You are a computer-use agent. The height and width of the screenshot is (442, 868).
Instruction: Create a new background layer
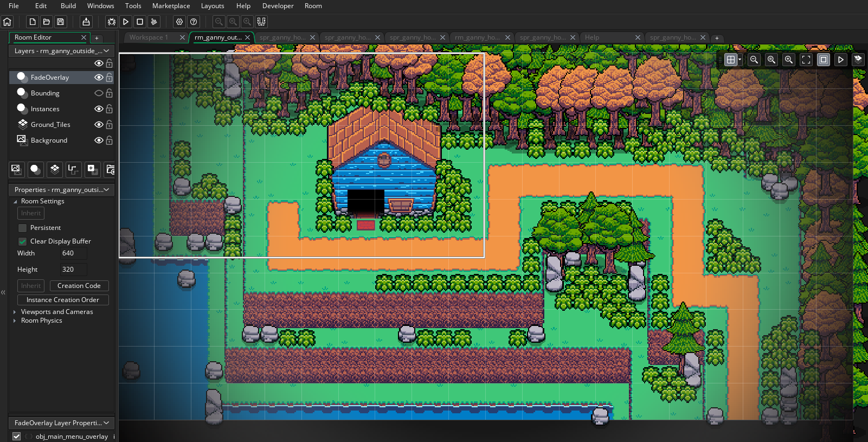tap(16, 170)
